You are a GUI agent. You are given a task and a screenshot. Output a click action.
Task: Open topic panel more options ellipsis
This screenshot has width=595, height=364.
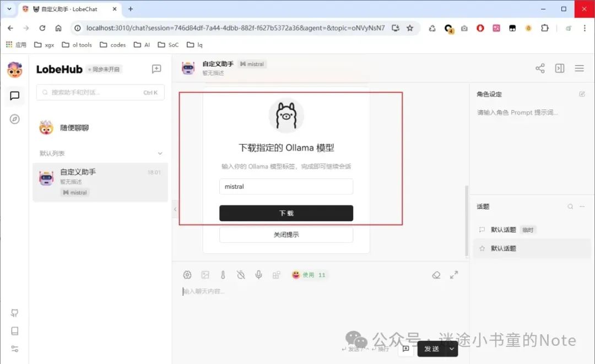[x=582, y=207]
